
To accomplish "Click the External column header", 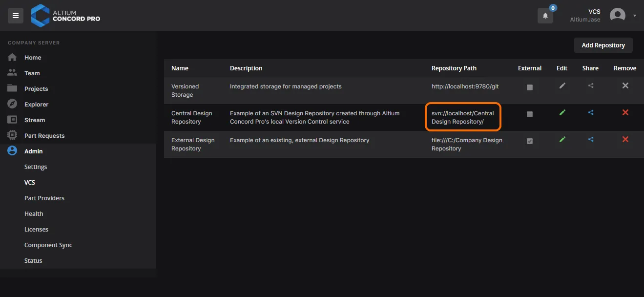I will click(x=530, y=68).
